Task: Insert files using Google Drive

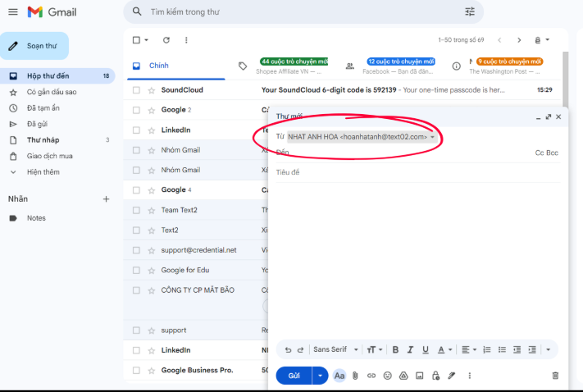Action: tap(403, 376)
